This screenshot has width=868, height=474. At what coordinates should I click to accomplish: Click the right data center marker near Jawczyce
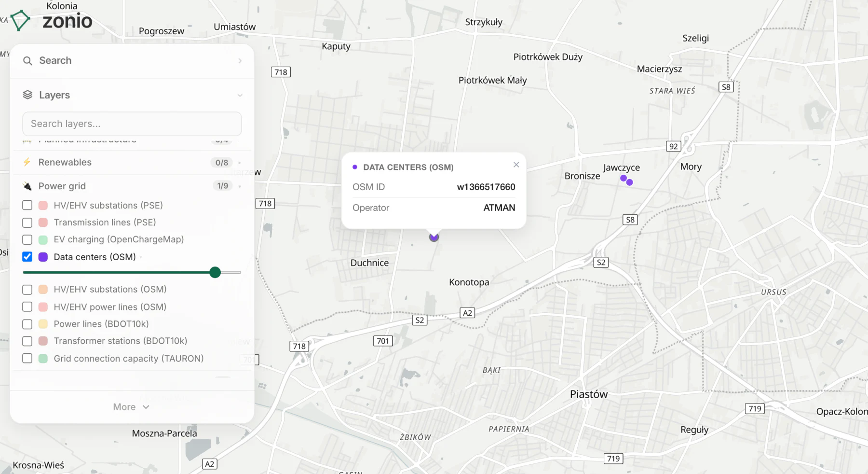click(x=630, y=182)
